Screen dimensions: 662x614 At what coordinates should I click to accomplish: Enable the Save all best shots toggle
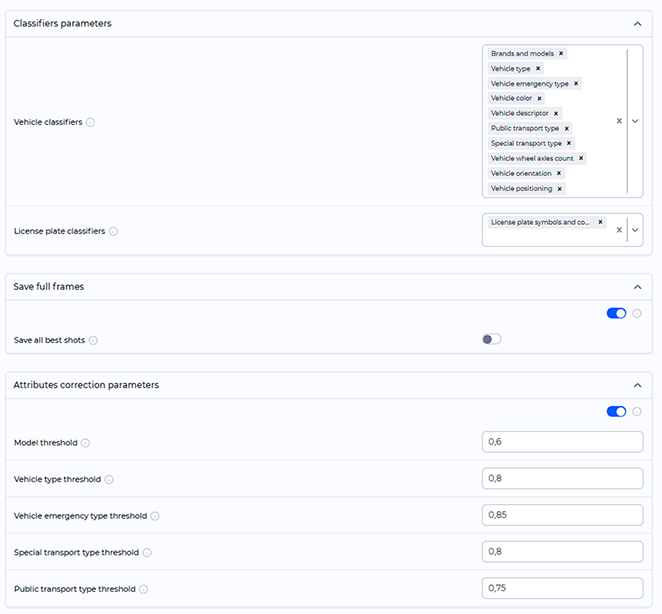click(491, 339)
